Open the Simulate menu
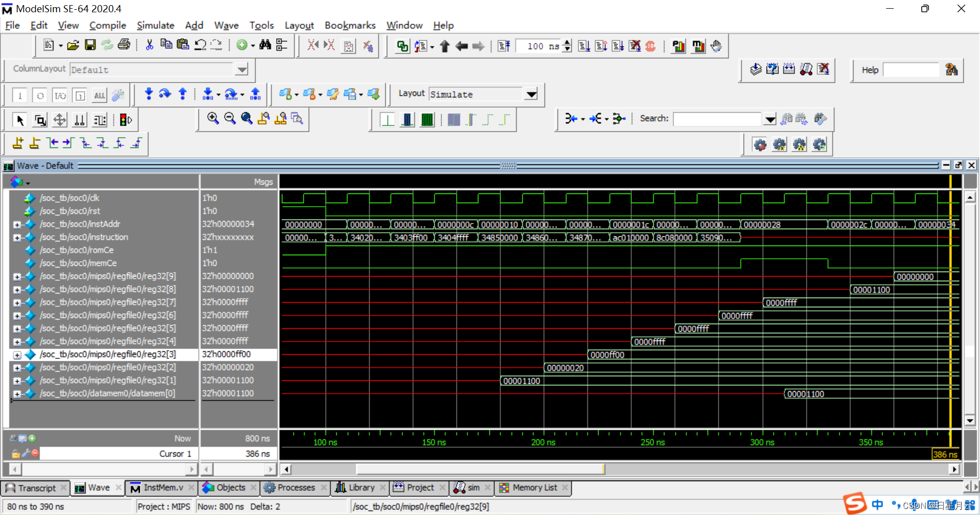Screen dimensions: 980x515 tap(156, 25)
